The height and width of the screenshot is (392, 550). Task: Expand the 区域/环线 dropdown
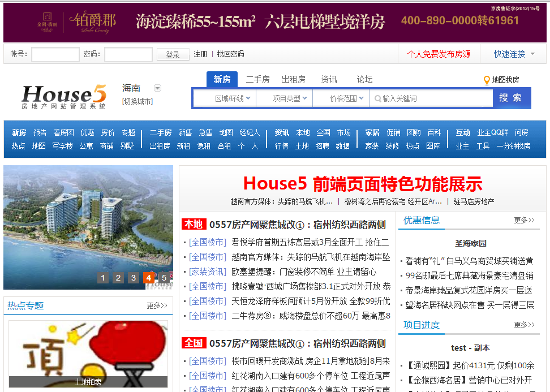[225, 98]
